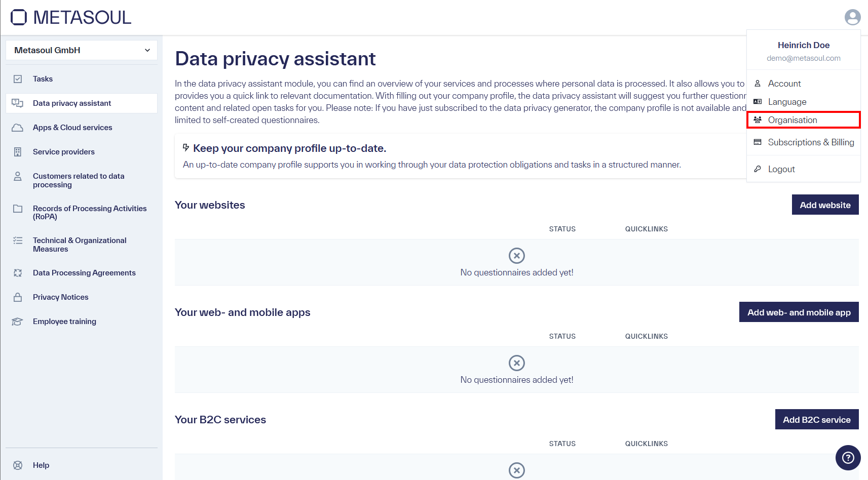
Task: Click the Data Processing Agreements icon
Action: (x=18, y=272)
